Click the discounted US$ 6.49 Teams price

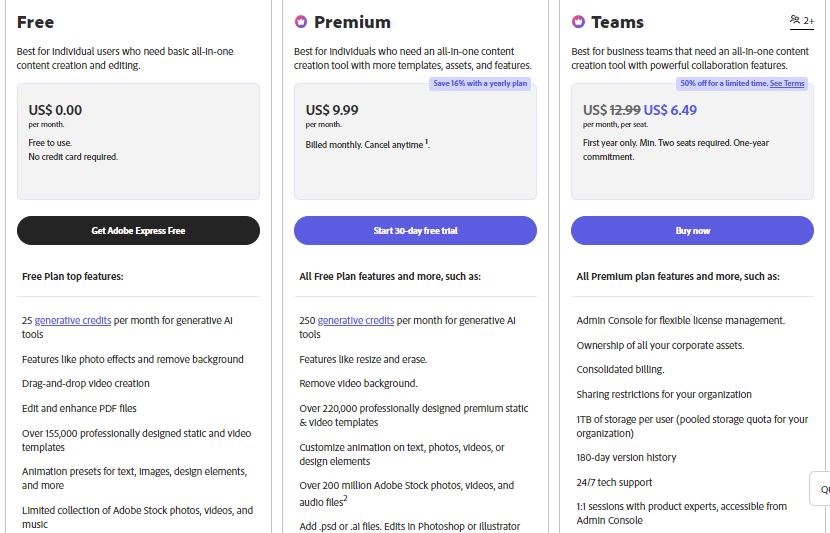click(670, 110)
